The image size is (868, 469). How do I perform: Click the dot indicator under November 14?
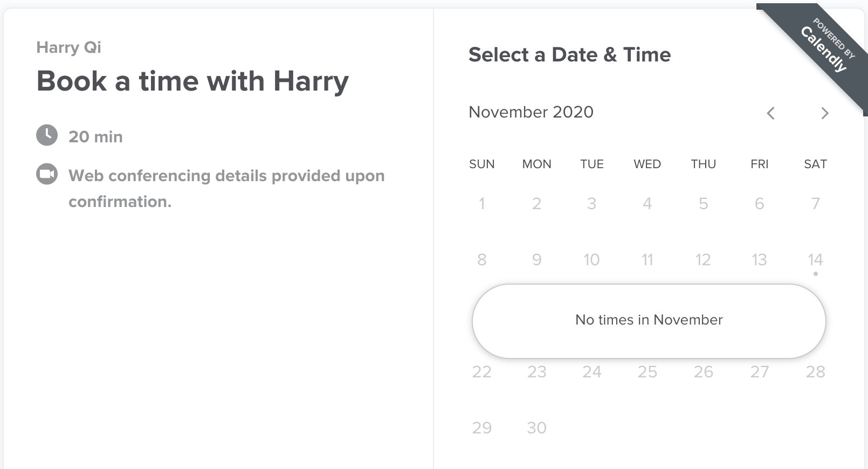click(x=815, y=274)
